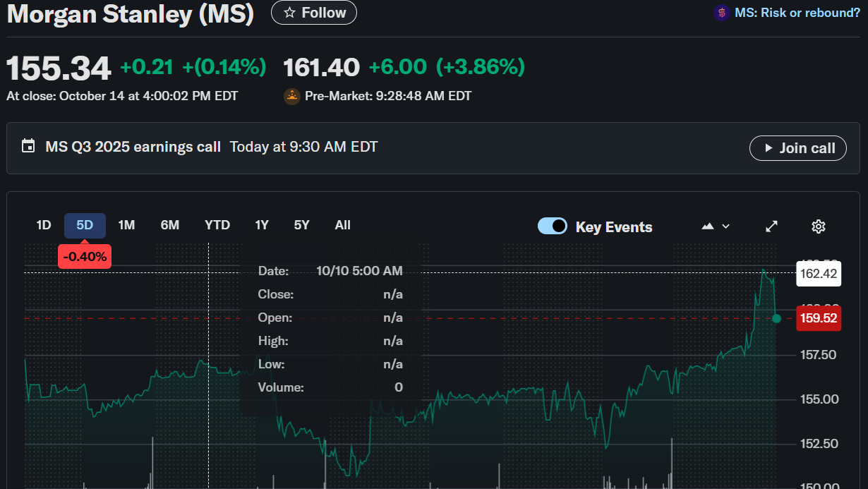Click the star icon in Follow button
Viewport: 868px width, 489px height.
click(289, 13)
